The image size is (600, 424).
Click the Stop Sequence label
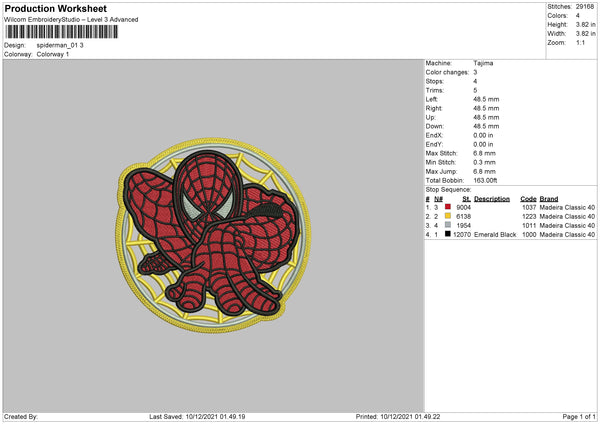click(x=447, y=187)
